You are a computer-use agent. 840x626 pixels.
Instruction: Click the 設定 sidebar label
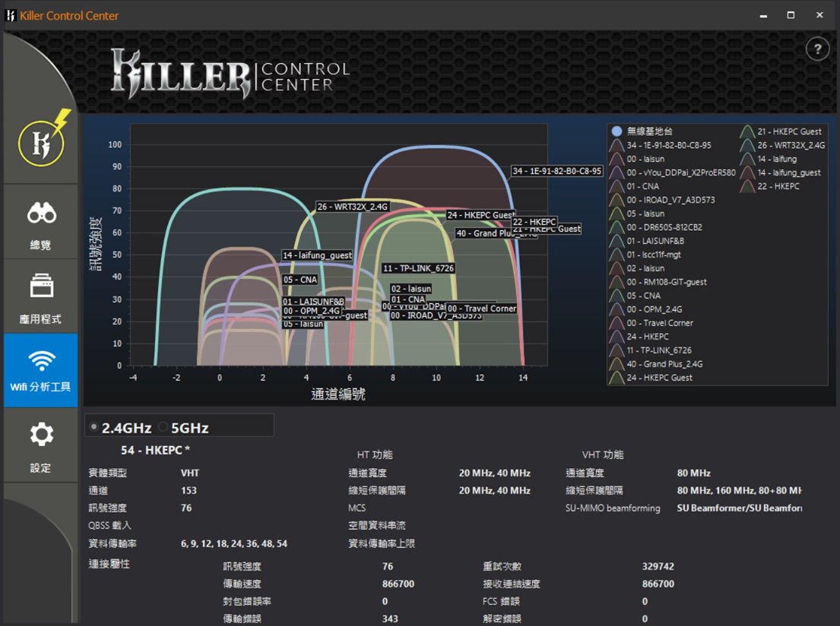41,468
